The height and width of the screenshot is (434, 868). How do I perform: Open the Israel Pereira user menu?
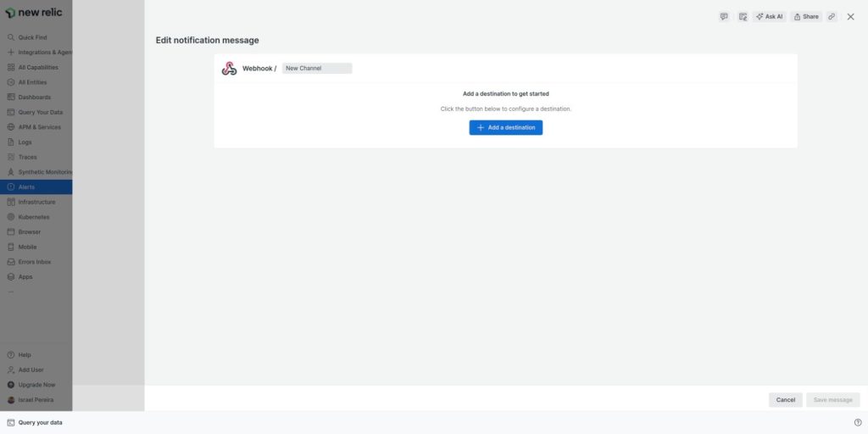pos(36,399)
